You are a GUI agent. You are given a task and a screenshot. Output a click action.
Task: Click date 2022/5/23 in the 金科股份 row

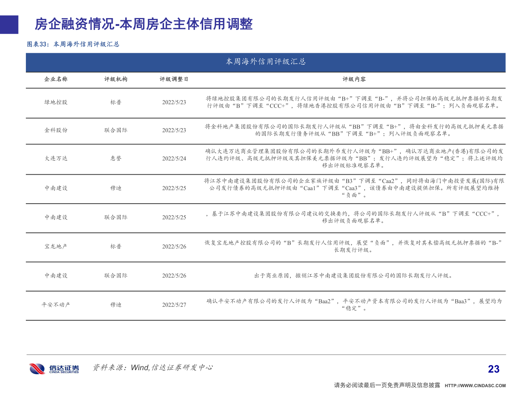click(x=174, y=130)
